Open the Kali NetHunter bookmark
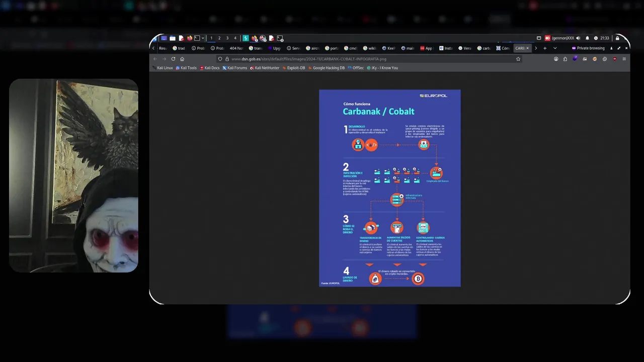 pyautogui.click(x=265, y=68)
